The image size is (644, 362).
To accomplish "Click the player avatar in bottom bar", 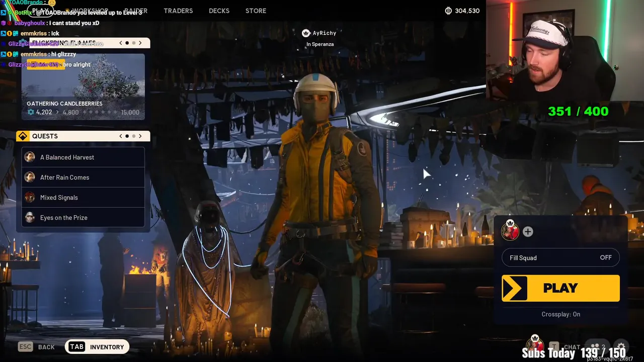I will click(534, 344).
